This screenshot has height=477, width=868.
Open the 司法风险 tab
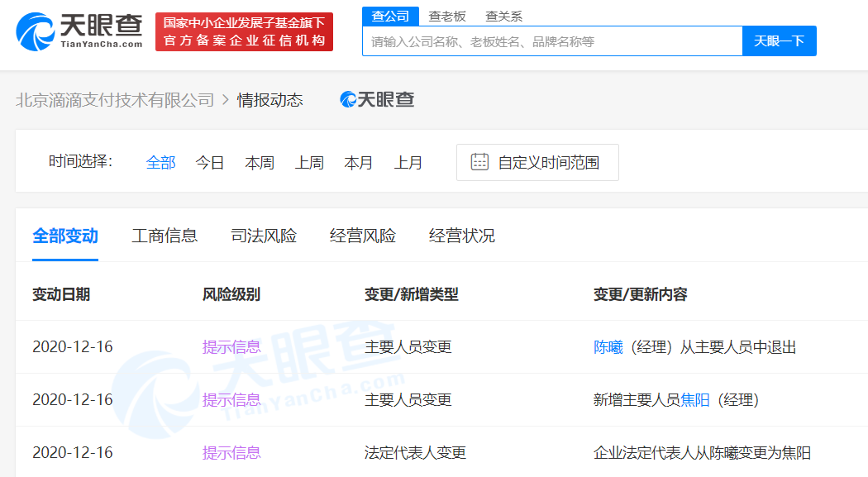tap(264, 236)
